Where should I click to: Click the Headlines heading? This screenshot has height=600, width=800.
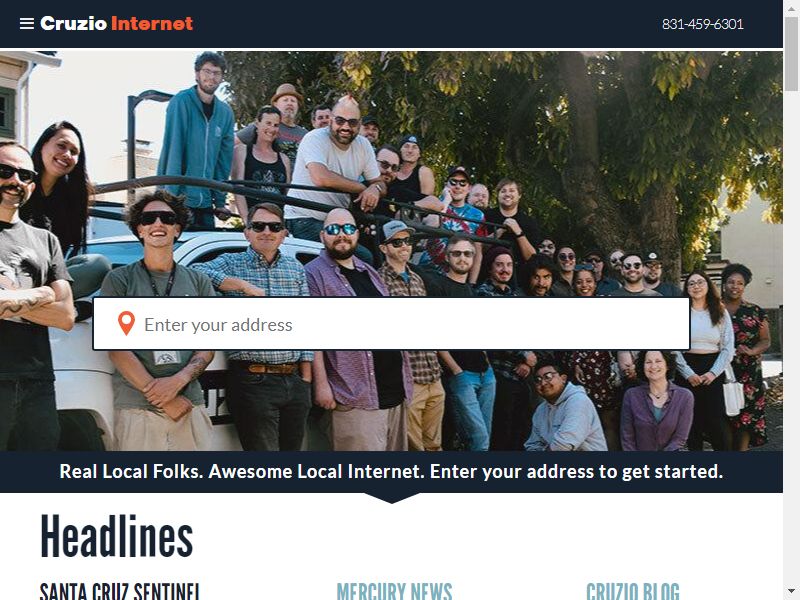pyautogui.click(x=116, y=536)
